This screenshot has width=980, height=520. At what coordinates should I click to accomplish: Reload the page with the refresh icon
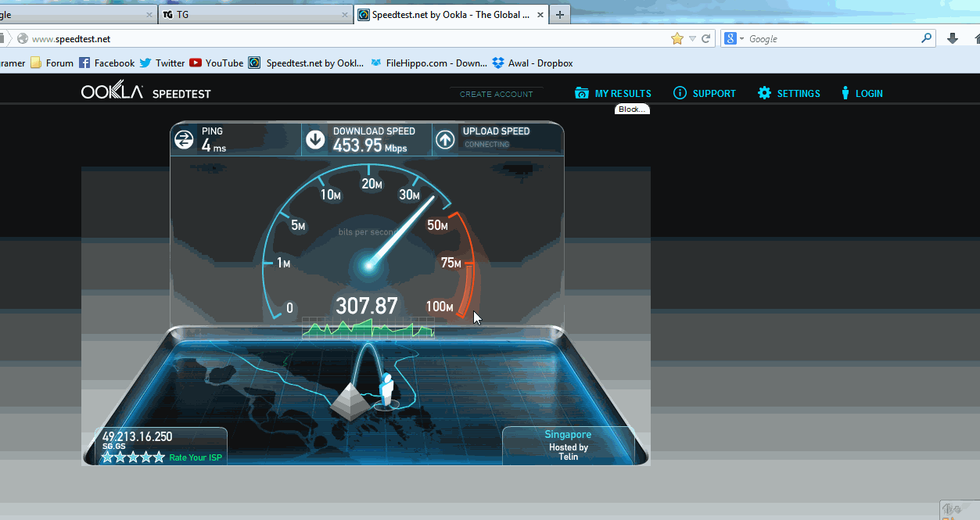pos(705,38)
